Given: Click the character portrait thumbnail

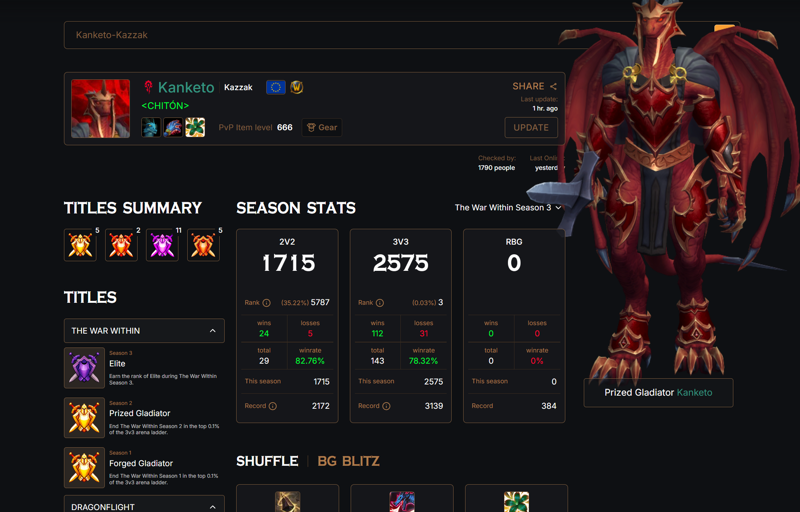Looking at the screenshot, I should (x=101, y=108).
